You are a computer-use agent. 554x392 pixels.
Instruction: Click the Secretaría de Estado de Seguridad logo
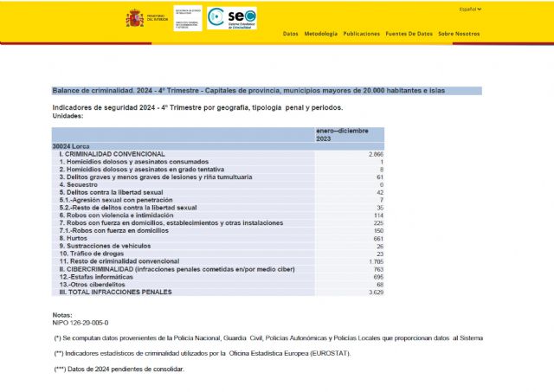(187, 18)
